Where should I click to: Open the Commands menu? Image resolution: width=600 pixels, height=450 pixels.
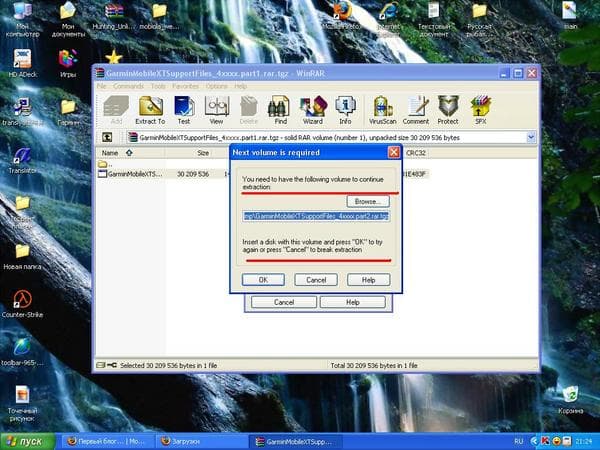[x=128, y=86]
